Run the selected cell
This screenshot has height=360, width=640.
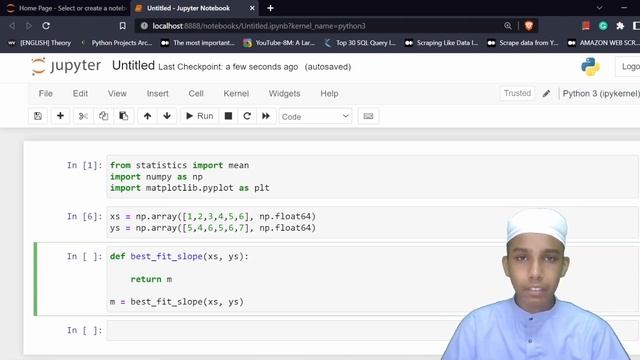tap(200, 116)
